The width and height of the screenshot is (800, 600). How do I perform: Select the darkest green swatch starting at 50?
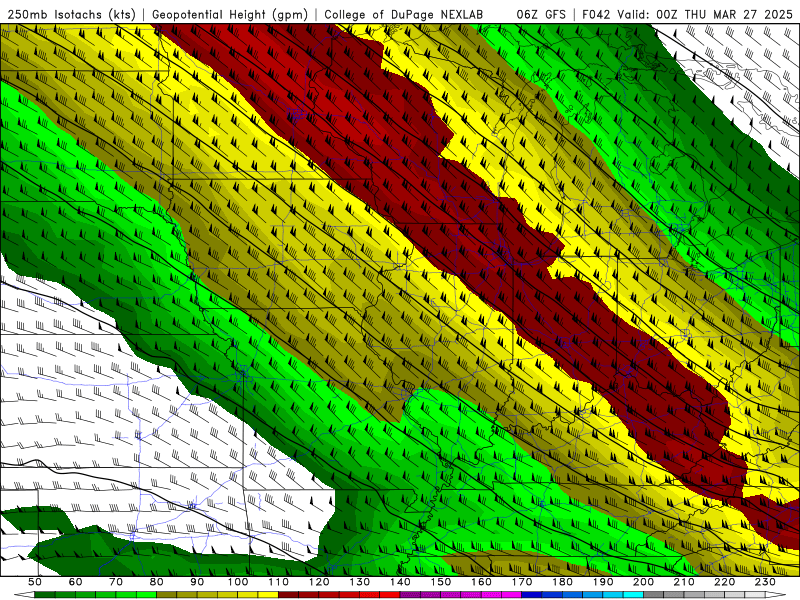[x=45, y=595]
